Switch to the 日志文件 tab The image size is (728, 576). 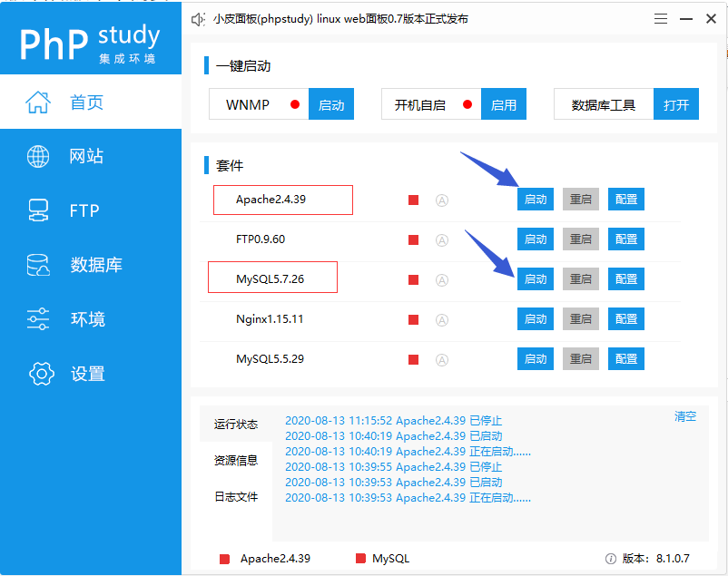coord(236,497)
